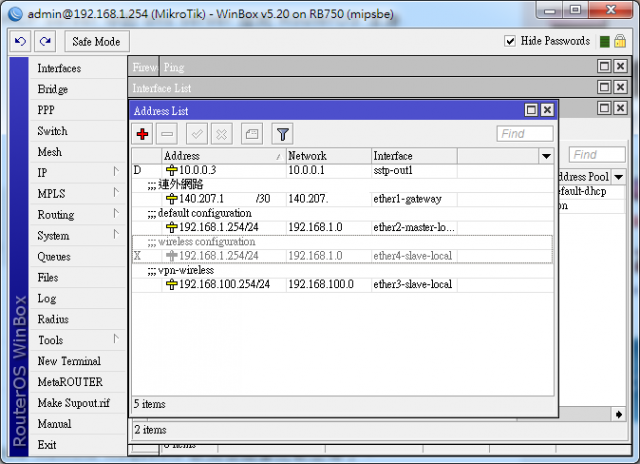Click the green load indicator square
640x464 pixels.
tap(605, 41)
